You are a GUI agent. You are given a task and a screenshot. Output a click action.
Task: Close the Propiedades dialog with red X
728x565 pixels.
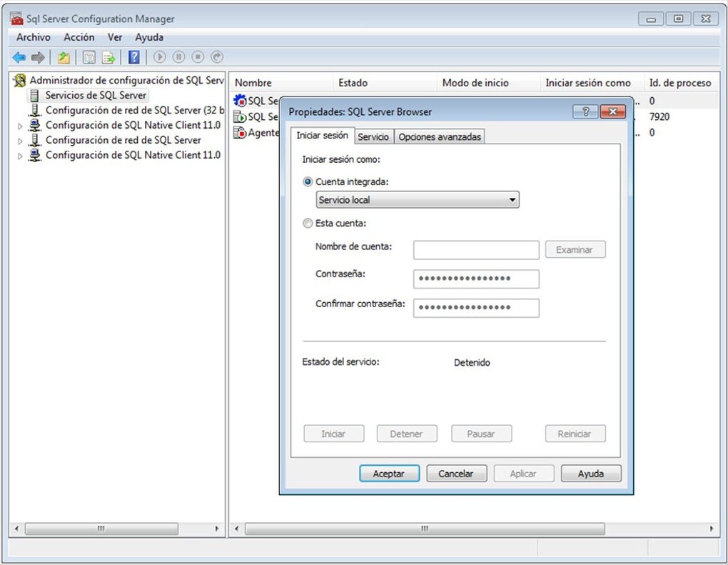(612, 111)
